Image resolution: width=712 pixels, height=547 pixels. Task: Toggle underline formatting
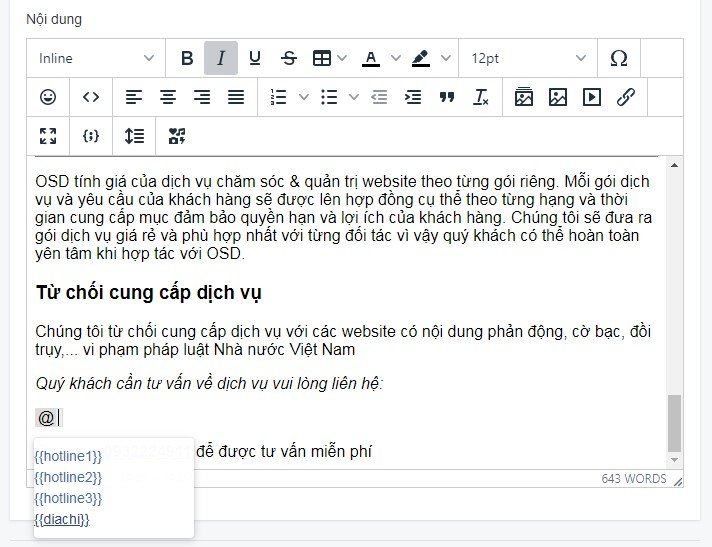point(255,58)
